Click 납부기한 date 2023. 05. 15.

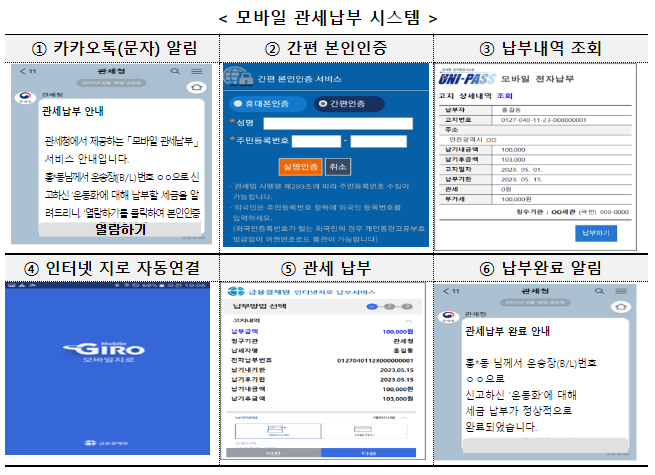pyautogui.click(x=521, y=179)
